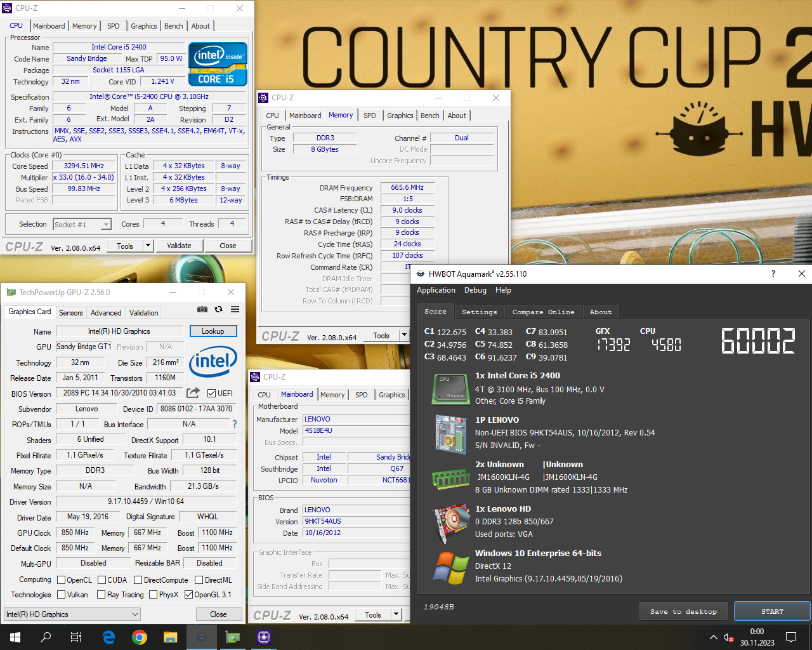
Task: Open the Application menu in Aquamark
Action: [x=436, y=290]
